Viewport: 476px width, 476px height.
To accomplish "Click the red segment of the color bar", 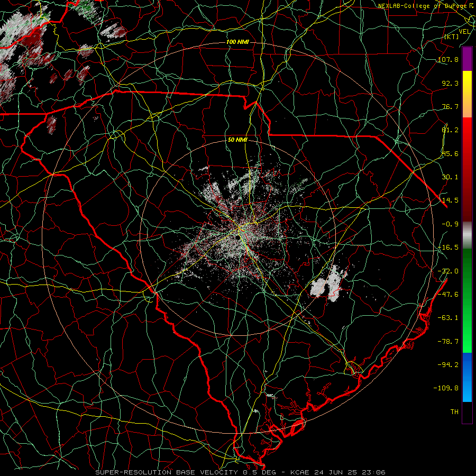I will click(467, 169).
